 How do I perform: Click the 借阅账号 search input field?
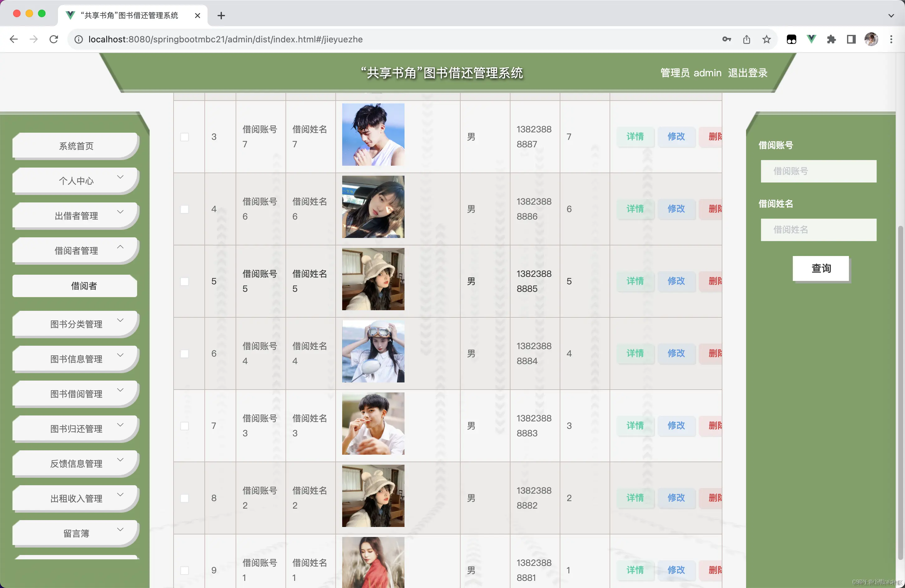(818, 171)
